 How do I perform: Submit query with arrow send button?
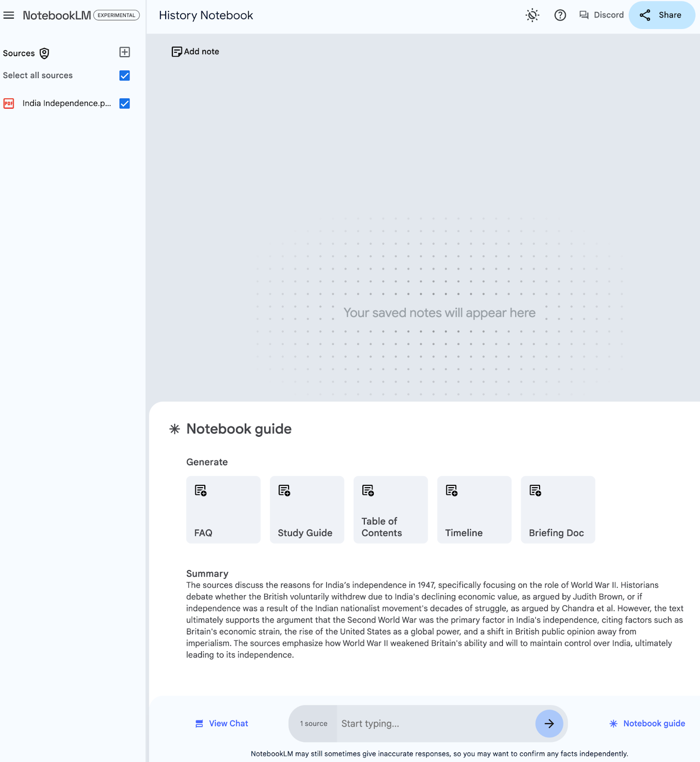tap(549, 723)
